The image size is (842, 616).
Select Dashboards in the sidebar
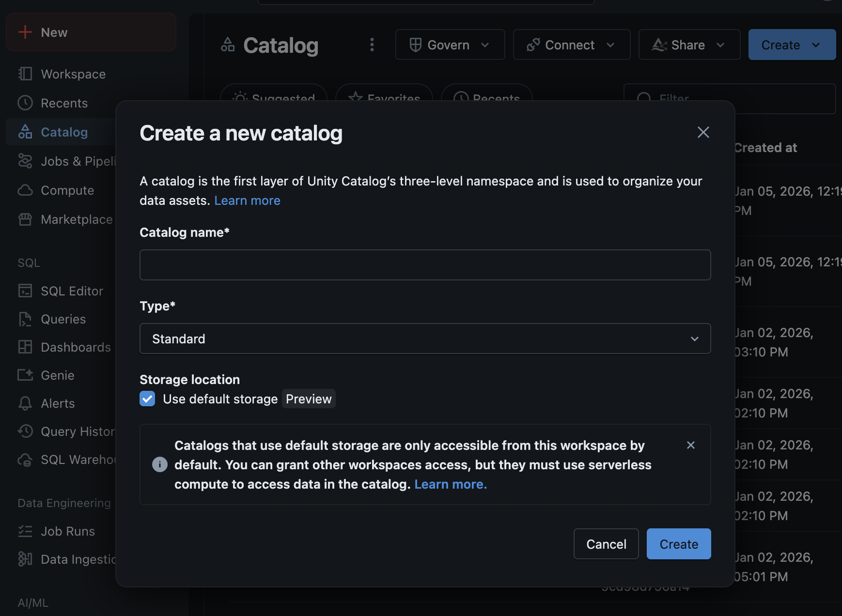[x=76, y=347]
